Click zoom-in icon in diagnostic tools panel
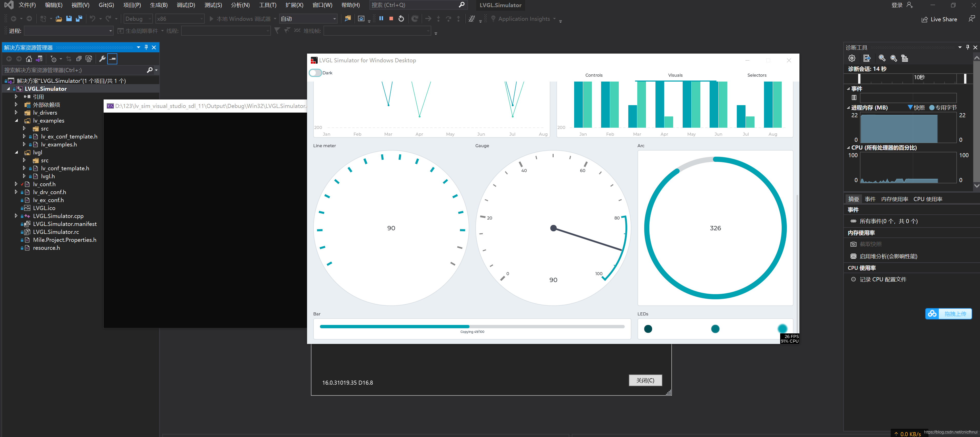Screen dimensions: 980x437 point(882,58)
